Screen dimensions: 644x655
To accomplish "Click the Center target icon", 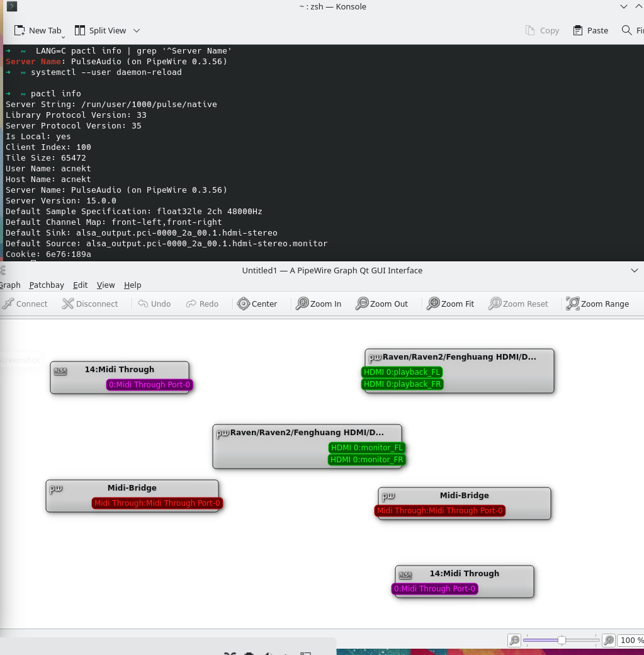I will 244,304.
